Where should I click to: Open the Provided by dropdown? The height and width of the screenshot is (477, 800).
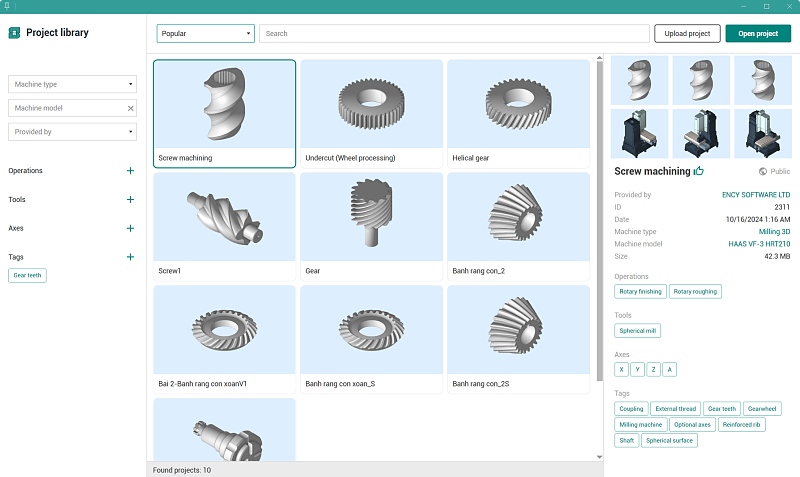73,131
